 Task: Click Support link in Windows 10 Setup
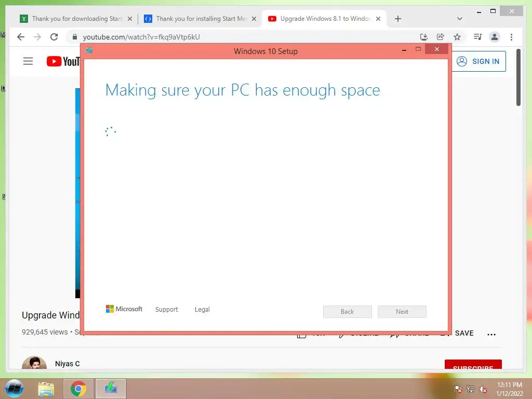coord(167,310)
